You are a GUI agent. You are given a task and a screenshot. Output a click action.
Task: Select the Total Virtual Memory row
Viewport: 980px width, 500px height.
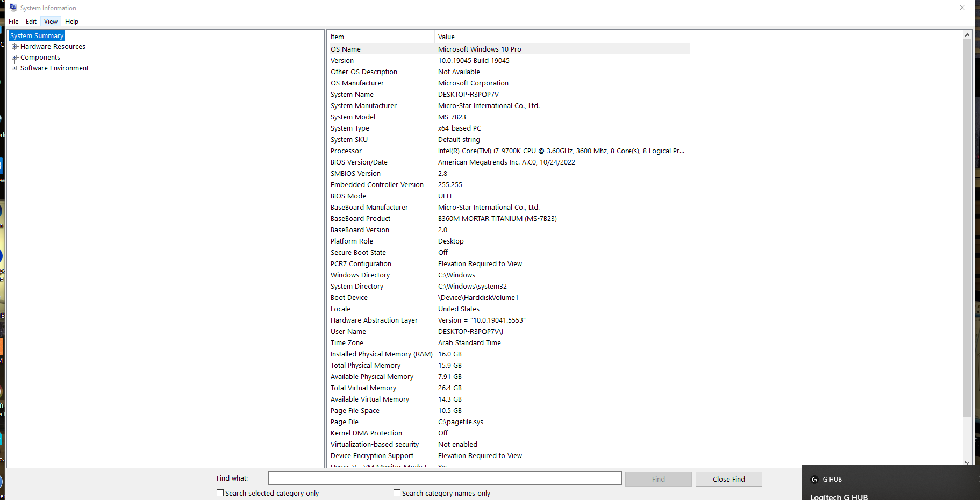[509, 388]
